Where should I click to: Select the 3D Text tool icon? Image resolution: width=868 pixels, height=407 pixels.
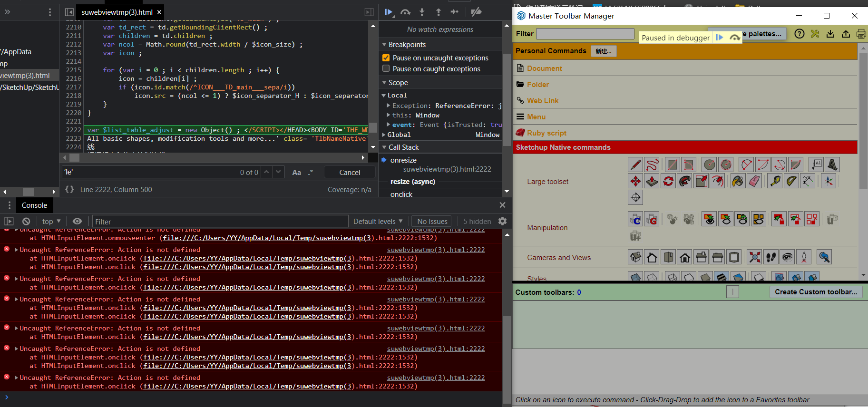click(x=832, y=165)
